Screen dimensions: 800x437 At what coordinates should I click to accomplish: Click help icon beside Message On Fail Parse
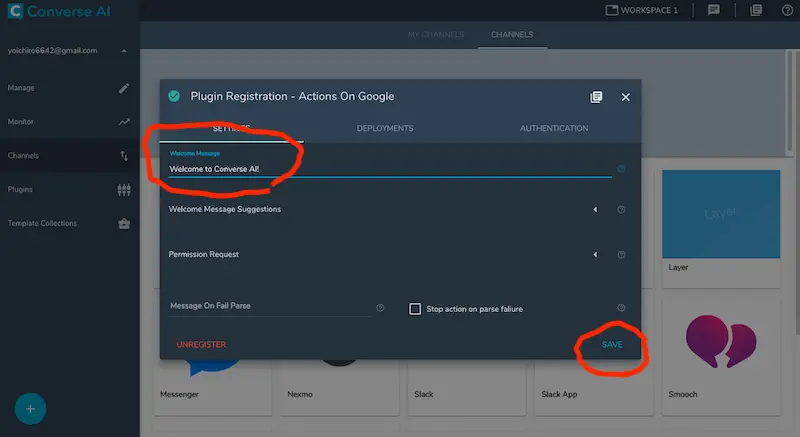[x=380, y=307]
